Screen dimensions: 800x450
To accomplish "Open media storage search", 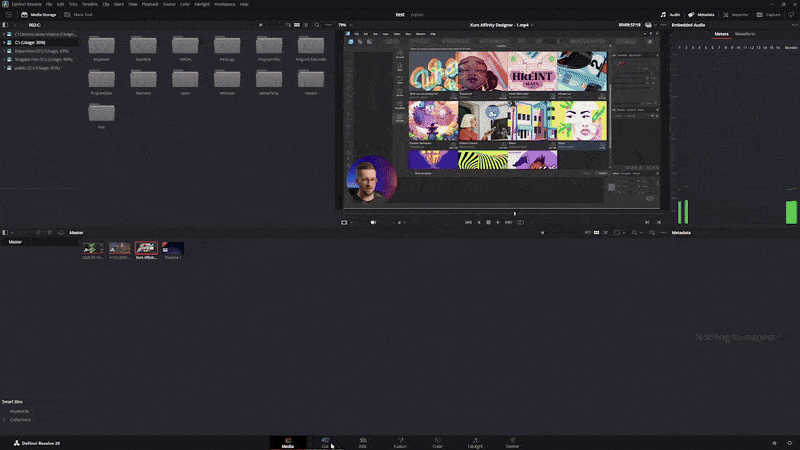I will click(x=317, y=25).
